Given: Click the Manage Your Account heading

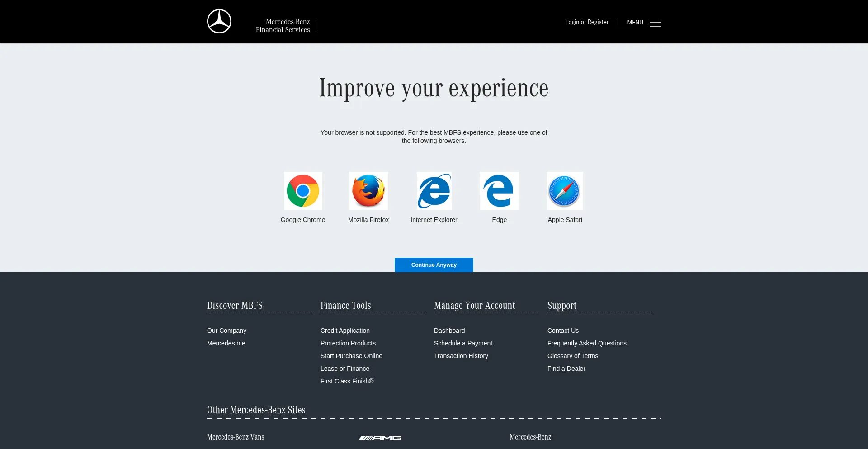Looking at the screenshot, I should coord(475,306).
